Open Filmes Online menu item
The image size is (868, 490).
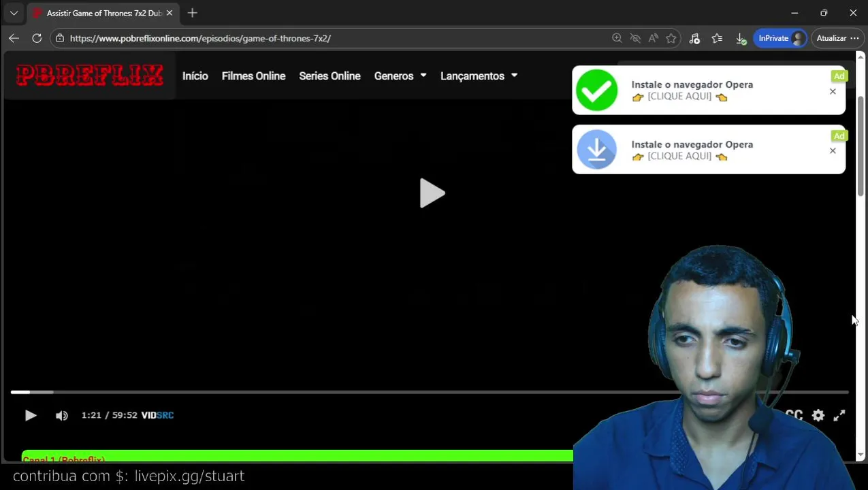[x=253, y=76]
